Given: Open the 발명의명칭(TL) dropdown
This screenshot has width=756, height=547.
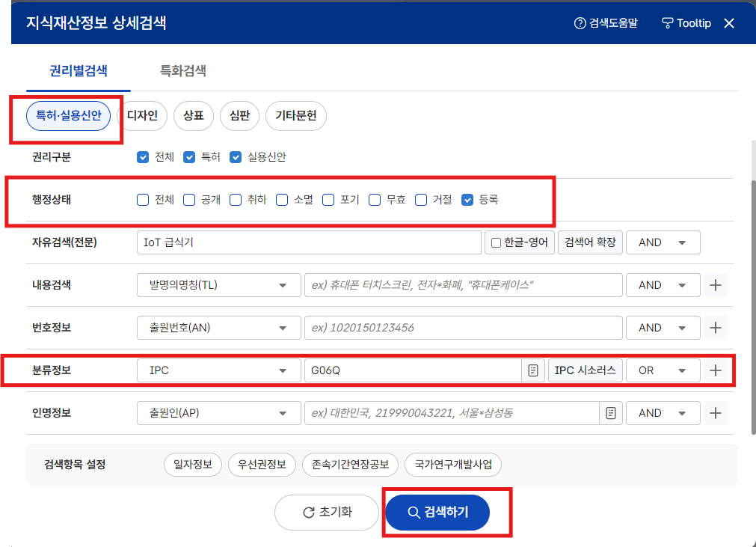Looking at the screenshot, I should (218, 284).
